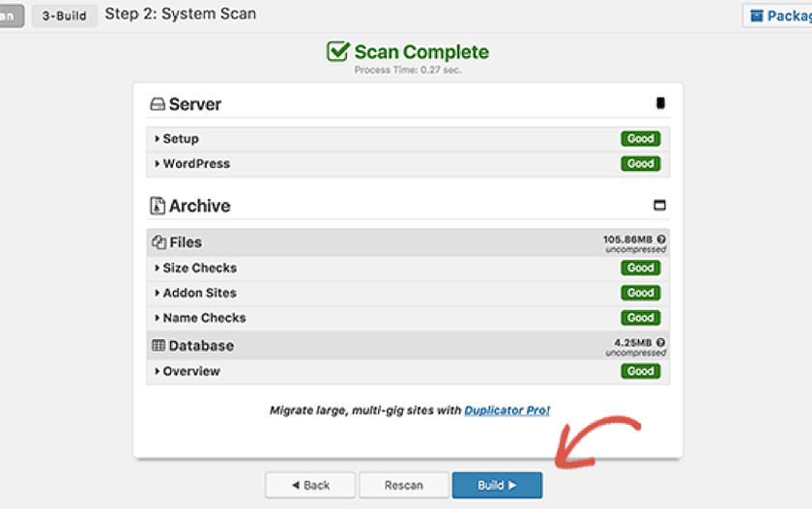Click the Server drive icon
812x509 pixels.
[158, 104]
